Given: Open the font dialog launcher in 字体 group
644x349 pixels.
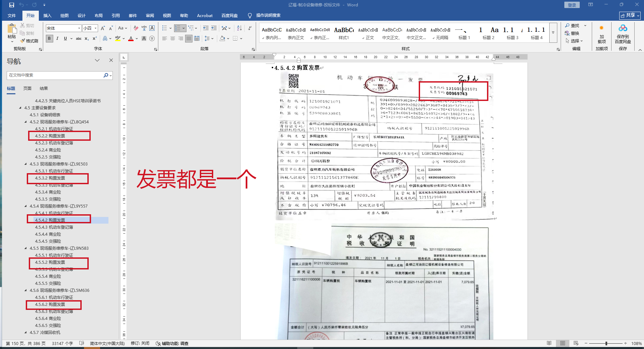Looking at the screenshot, I should (x=156, y=49).
